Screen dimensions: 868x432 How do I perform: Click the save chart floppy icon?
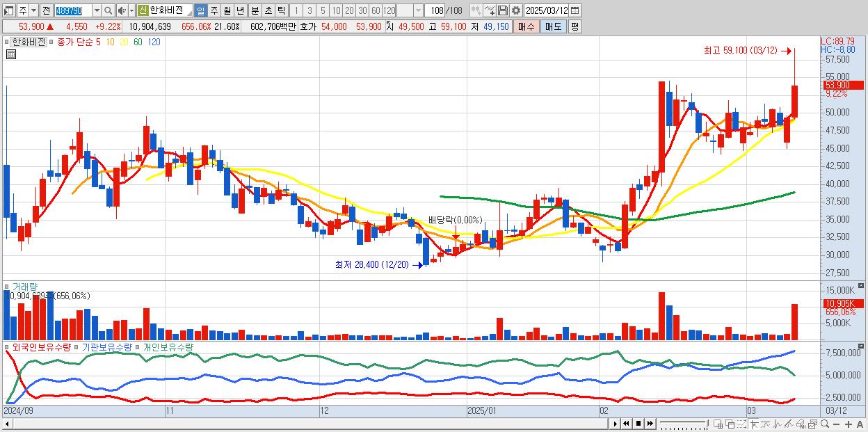click(502, 10)
